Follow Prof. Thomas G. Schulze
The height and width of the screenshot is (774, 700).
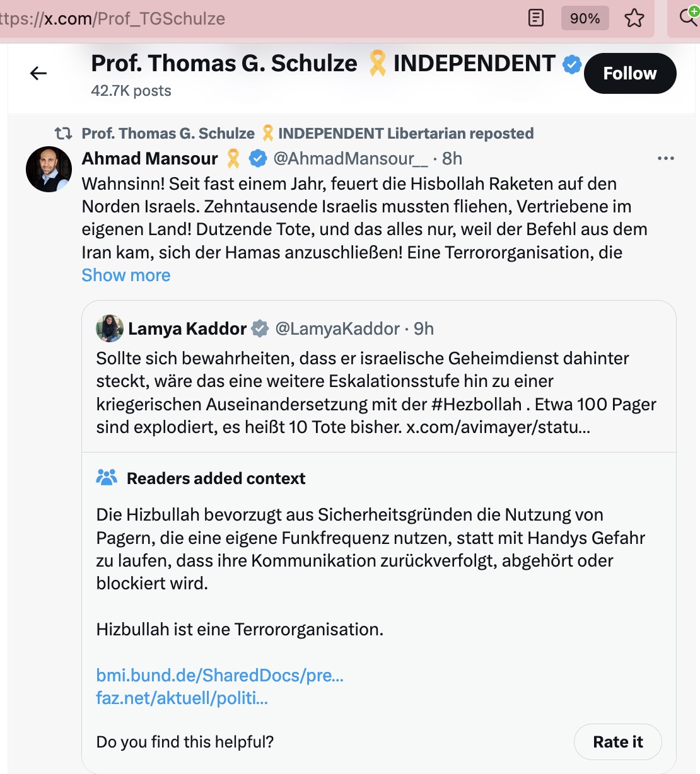coord(630,74)
